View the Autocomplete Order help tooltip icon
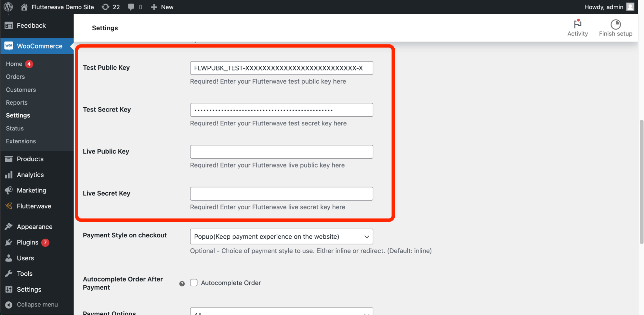The width and height of the screenshot is (644, 315). [x=182, y=283]
